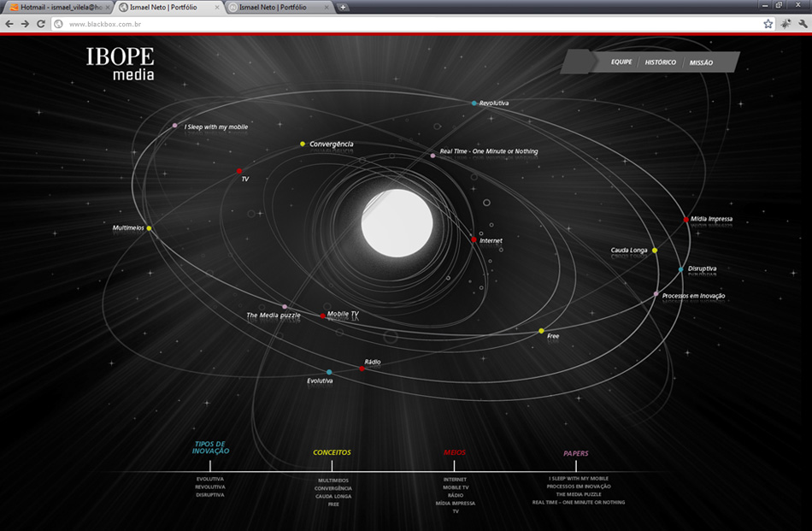Click the Convergência orbit label

[332, 144]
